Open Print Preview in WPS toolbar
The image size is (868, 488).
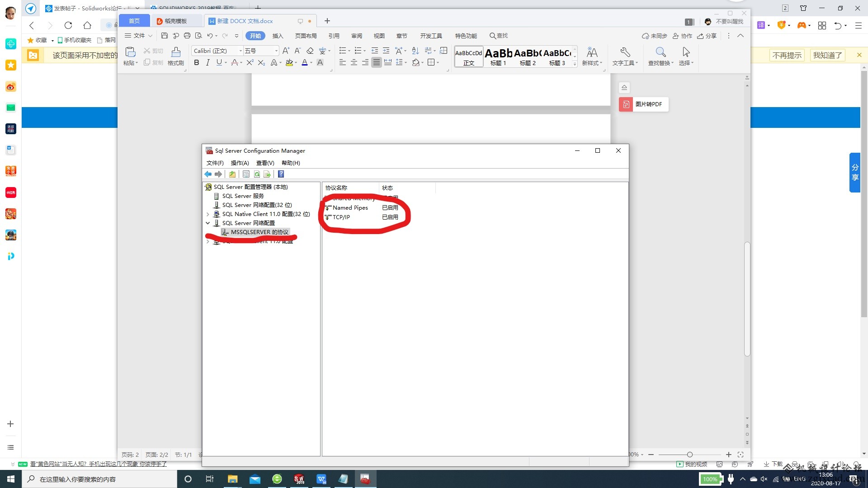coord(198,36)
